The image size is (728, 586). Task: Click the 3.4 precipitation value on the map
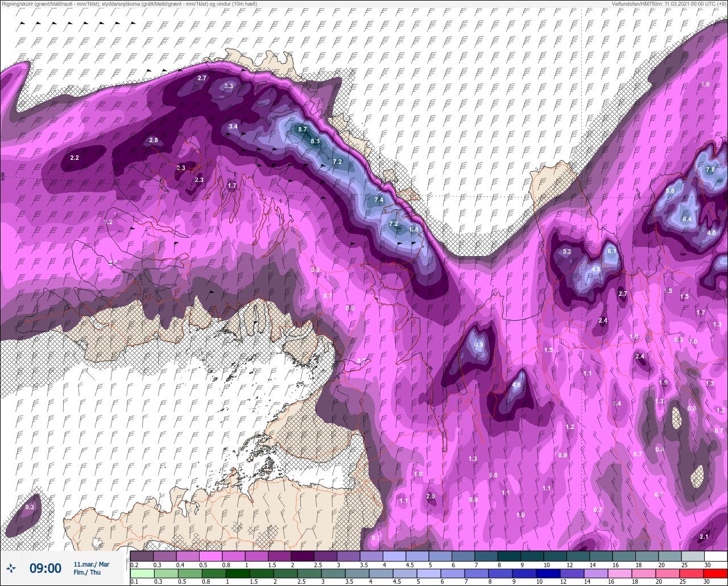pos(233,126)
